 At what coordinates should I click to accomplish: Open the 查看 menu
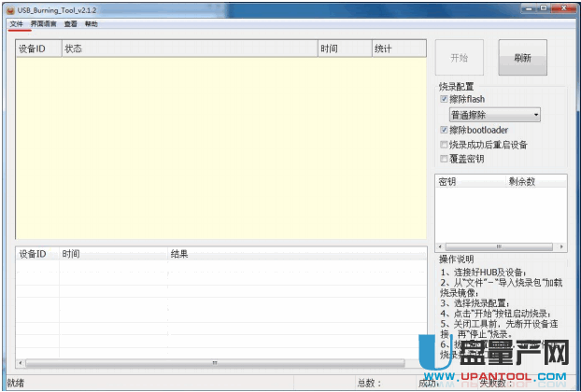71,24
